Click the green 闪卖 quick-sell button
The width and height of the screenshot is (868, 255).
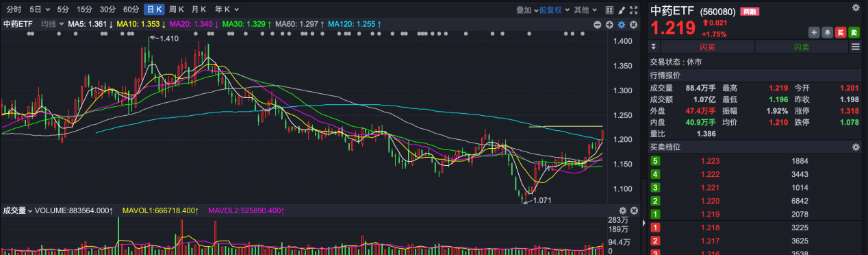[x=801, y=47]
